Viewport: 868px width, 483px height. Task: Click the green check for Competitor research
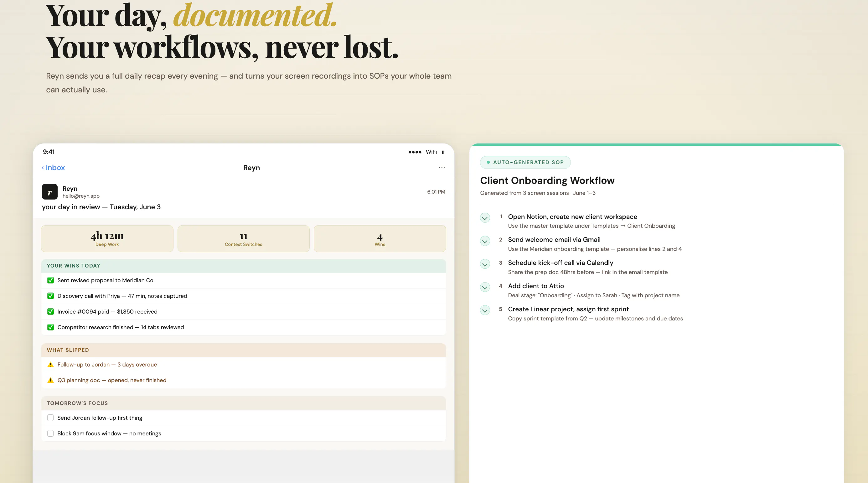point(50,327)
